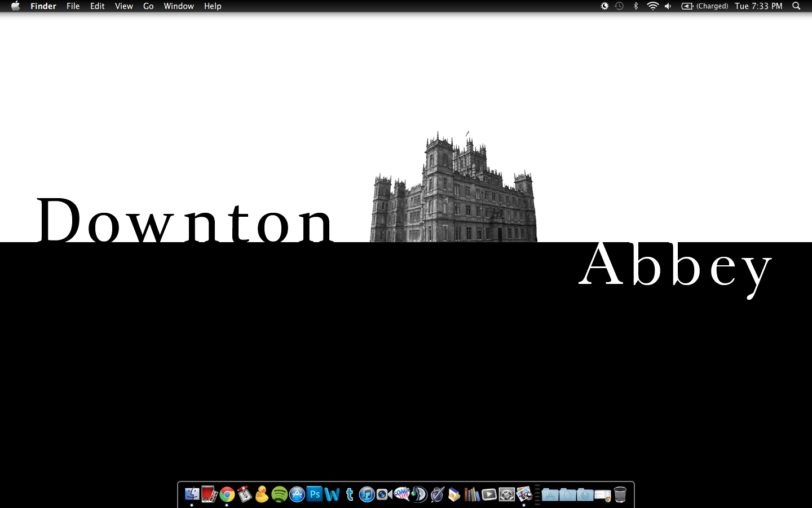Image resolution: width=812 pixels, height=508 pixels.
Task: Click the battery Charged status indicator
Action: pos(705,6)
